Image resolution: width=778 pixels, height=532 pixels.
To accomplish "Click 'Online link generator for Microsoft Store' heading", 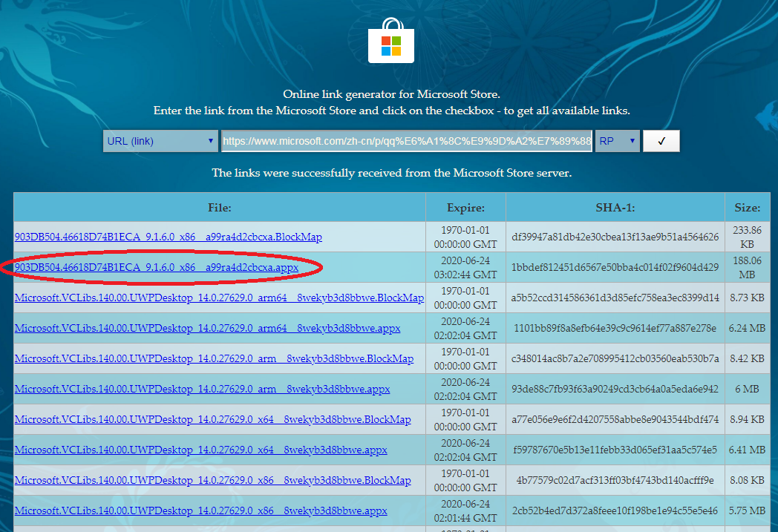I will tap(391, 94).
